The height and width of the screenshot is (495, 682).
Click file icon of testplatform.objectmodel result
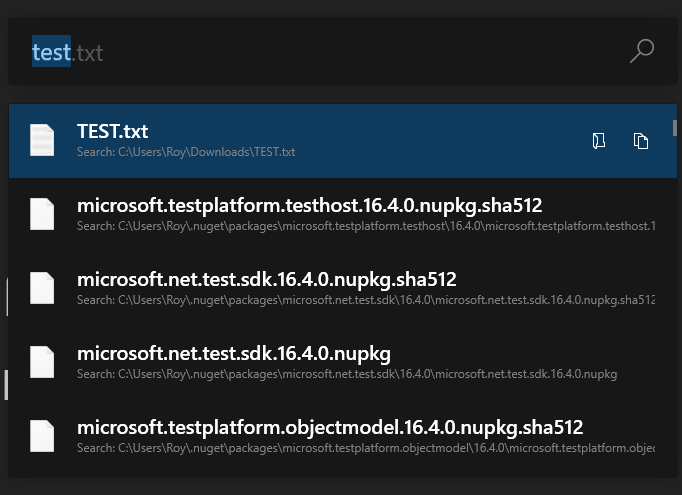(x=41, y=436)
